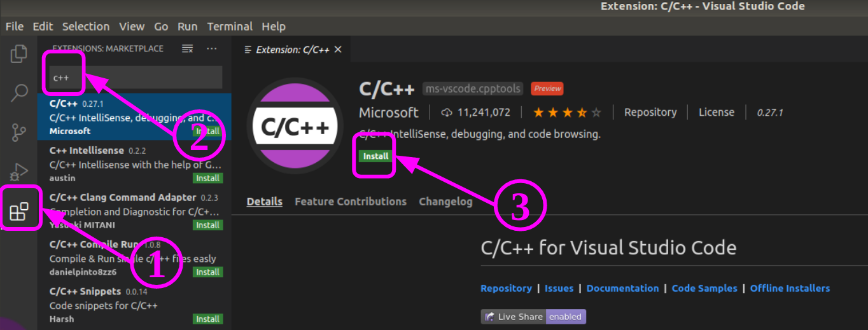Install C/C++ Microsoft from the list

point(207,131)
